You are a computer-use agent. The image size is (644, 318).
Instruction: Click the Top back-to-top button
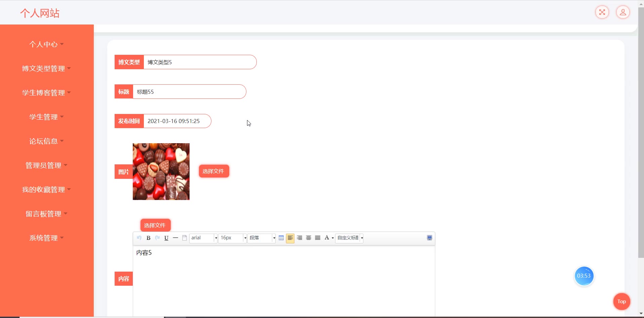621,302
